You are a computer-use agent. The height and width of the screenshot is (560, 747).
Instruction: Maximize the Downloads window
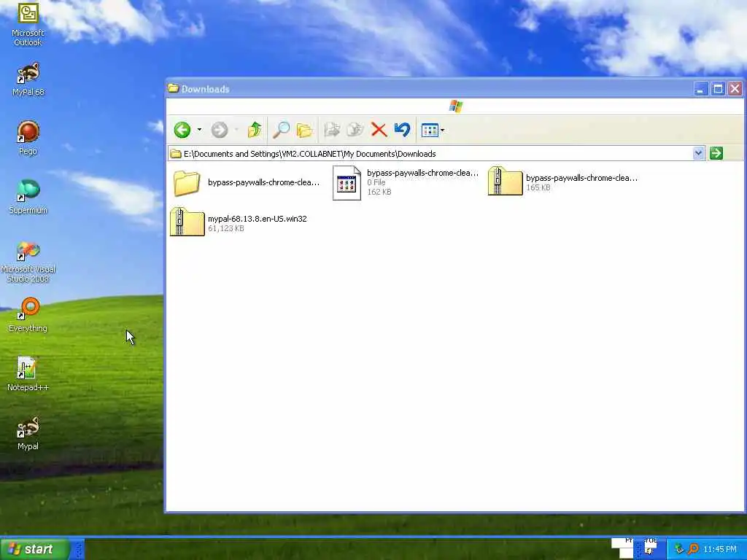point(718,88)
